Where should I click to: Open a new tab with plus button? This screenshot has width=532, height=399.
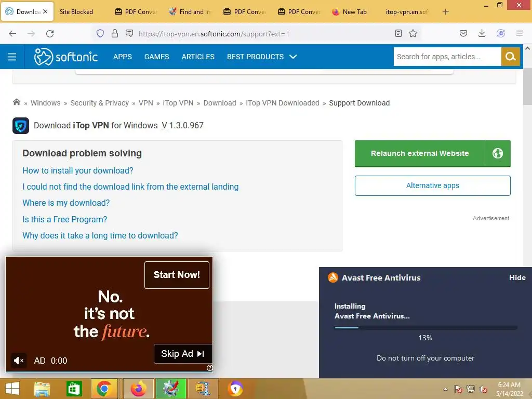coord(445,12)
